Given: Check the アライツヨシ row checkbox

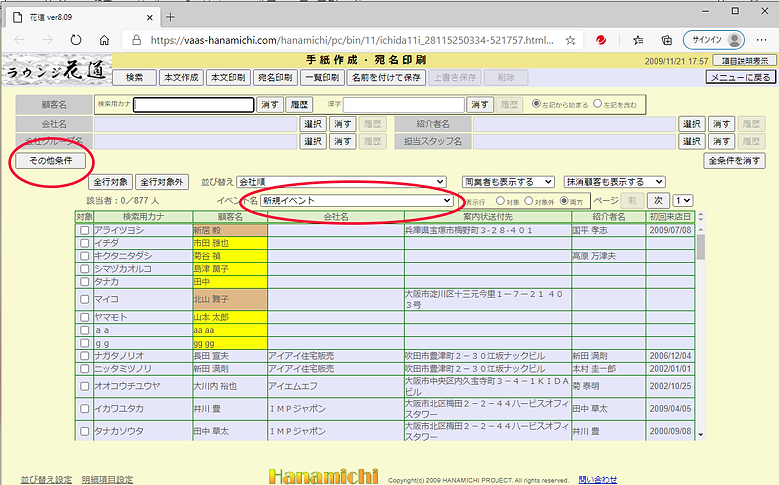Looking at the screenshot, I should pyautogui.click(x=84, y=231).
